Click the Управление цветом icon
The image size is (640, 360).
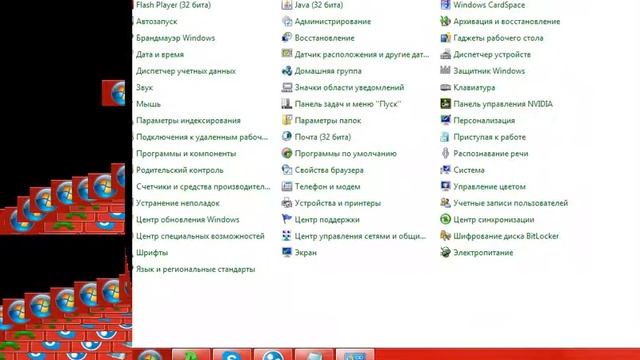point(445,187)
